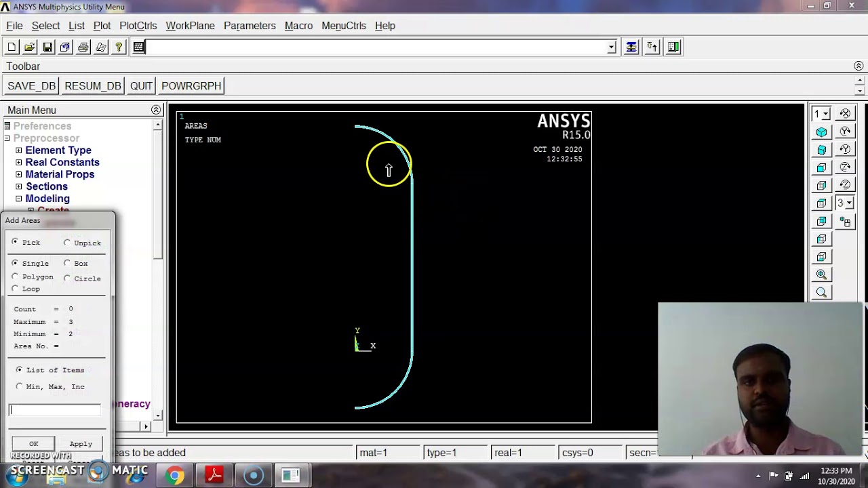Click the yellow question mark Help icon
868x488 pixels.
119,47
